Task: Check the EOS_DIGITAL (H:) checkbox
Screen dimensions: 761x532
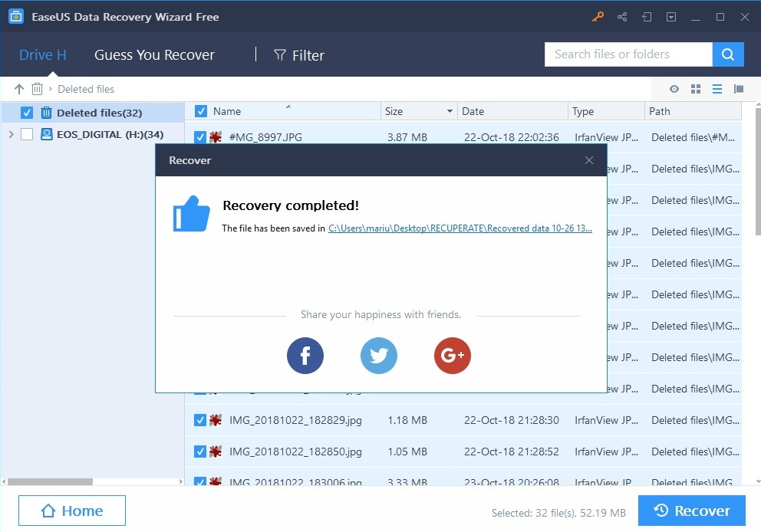Action: click(x=27, y=134)
